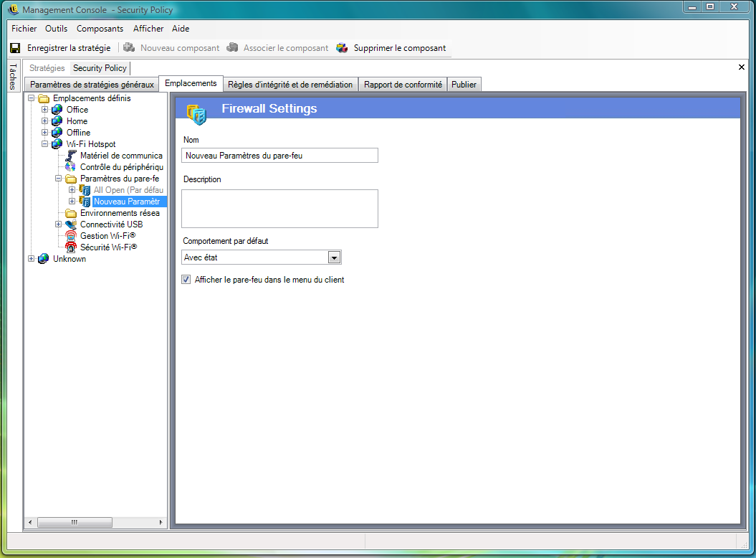
Task: Open the Comportement par défaut dropdown
Action: point(333,257)
